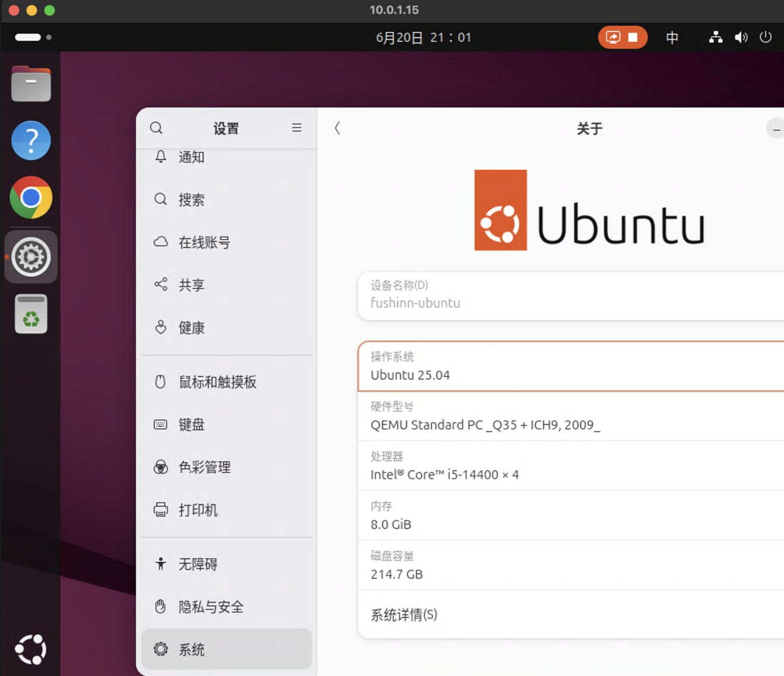Screen dimensions: 784x676
Task: Click the 磁盘容量 214.7 GB row
Action: click(x=571, y=565)
